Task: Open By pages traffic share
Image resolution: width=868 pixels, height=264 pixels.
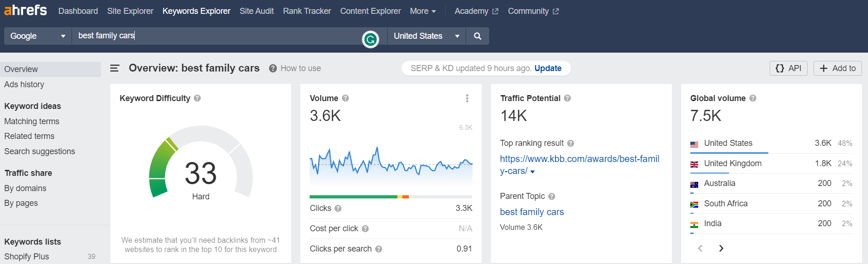Action: click(x=21, y=203)
